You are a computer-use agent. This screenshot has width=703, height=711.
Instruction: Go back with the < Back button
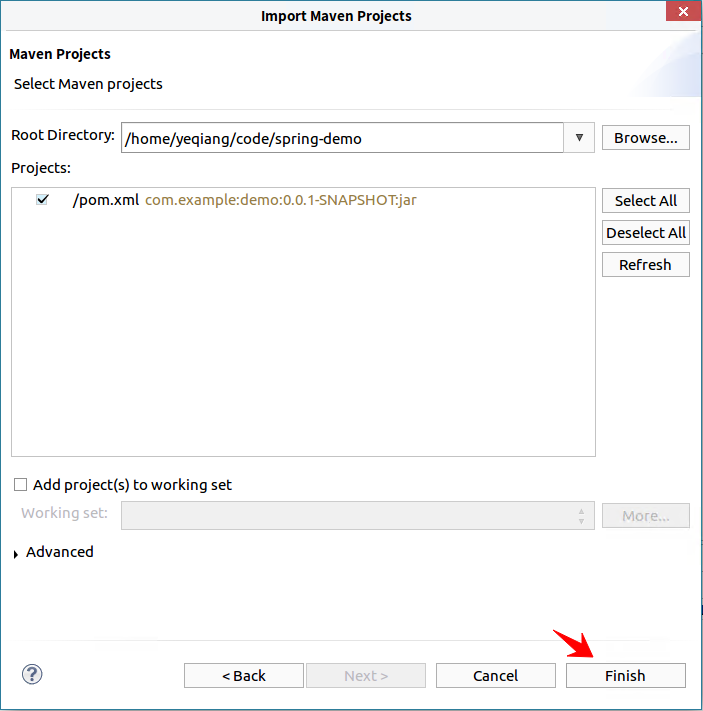pyautogui.click(x=244, y=676)
